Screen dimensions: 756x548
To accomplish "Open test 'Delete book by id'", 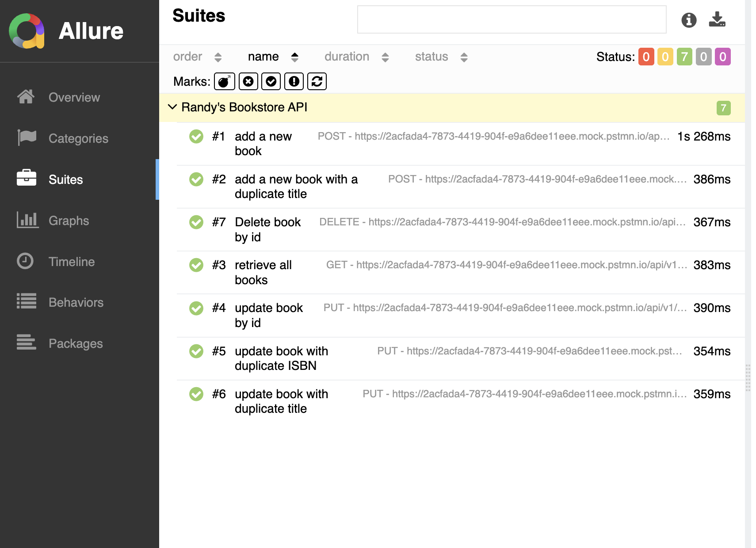I will pyautogui.click(x=461, y=229).
